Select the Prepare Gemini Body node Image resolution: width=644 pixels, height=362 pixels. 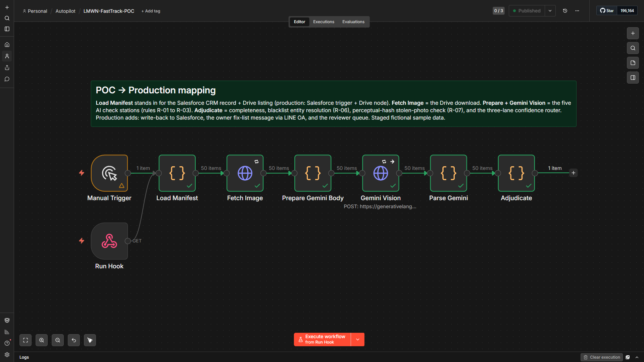pyautogui.click(x=313, y=173)
